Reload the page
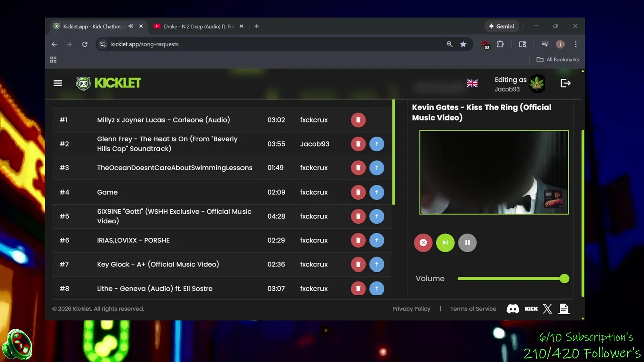This screenshot has width=644, height=362. point(85,44)
